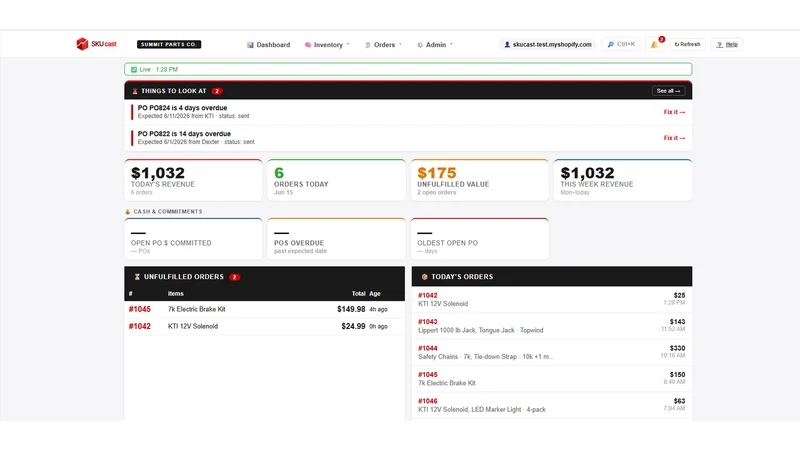Open the Unfulfilled Value card

pos(480,180)
